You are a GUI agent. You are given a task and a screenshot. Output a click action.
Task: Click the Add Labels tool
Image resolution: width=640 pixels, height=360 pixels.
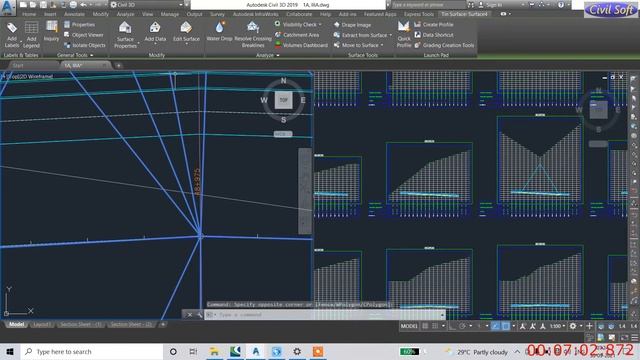coord(12,35)
